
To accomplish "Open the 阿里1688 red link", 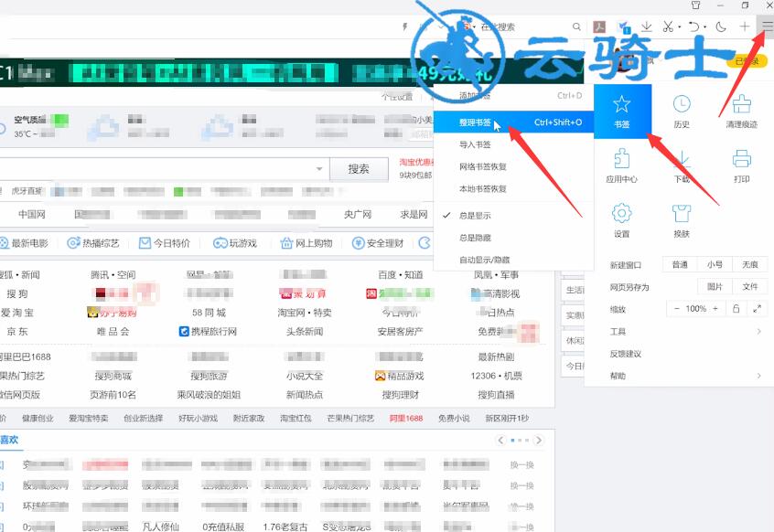I will click(x=406, y=418).
